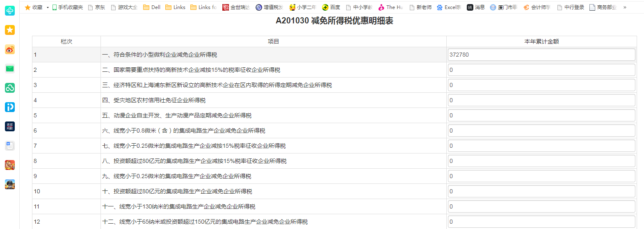The width and height of the screenshot is (644, 229).
Task: Select item 九 线宽小于0.25微米减免 text
Action: pyautogui.click(x=177, y=176)
